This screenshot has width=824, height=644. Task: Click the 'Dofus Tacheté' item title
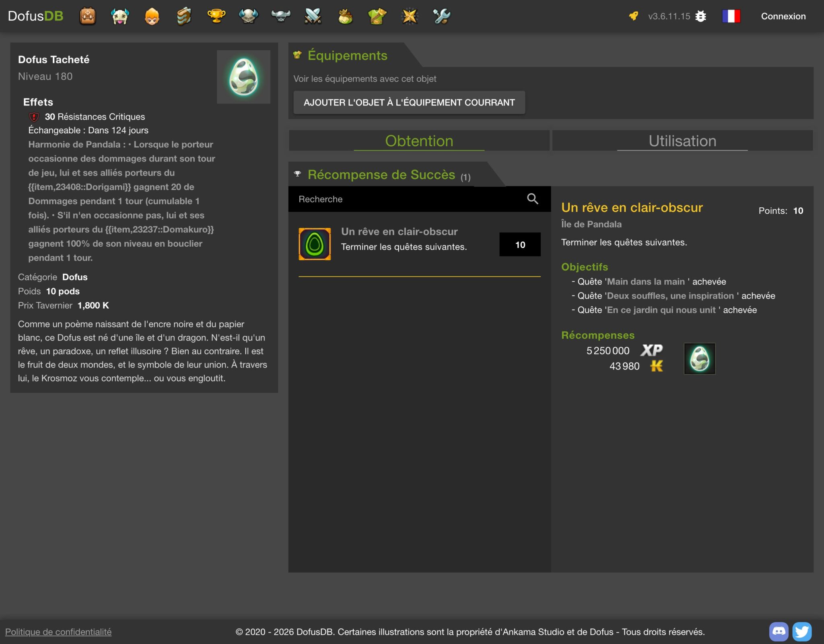coord(54,59)
